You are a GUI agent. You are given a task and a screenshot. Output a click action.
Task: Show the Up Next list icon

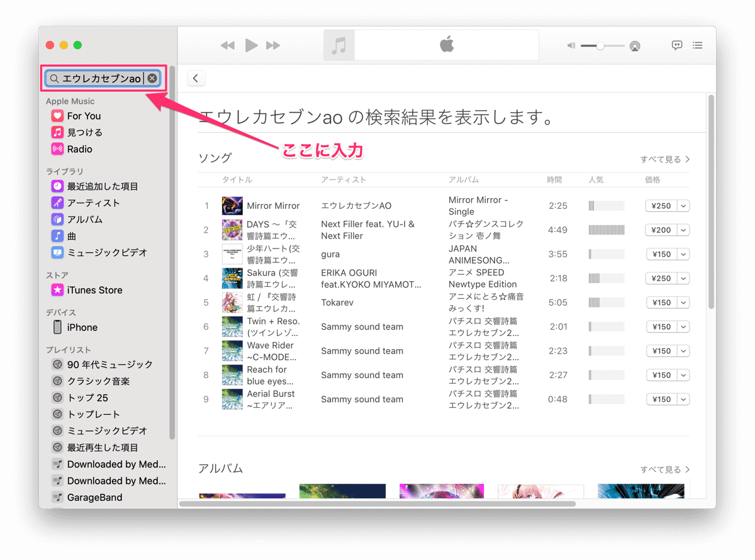tap(697, 45)
